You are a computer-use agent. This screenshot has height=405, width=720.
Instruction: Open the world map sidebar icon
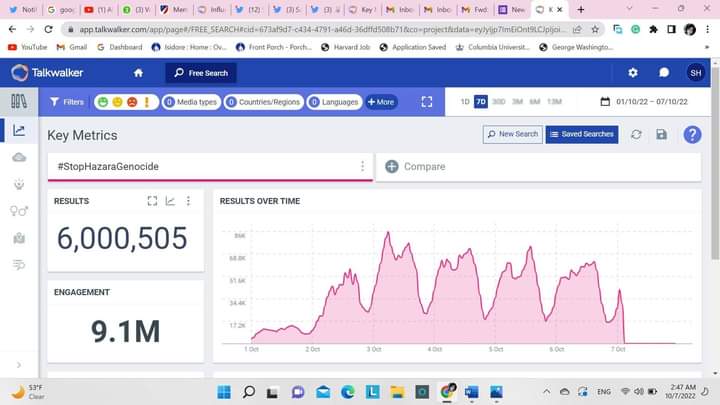click(19, 238)
